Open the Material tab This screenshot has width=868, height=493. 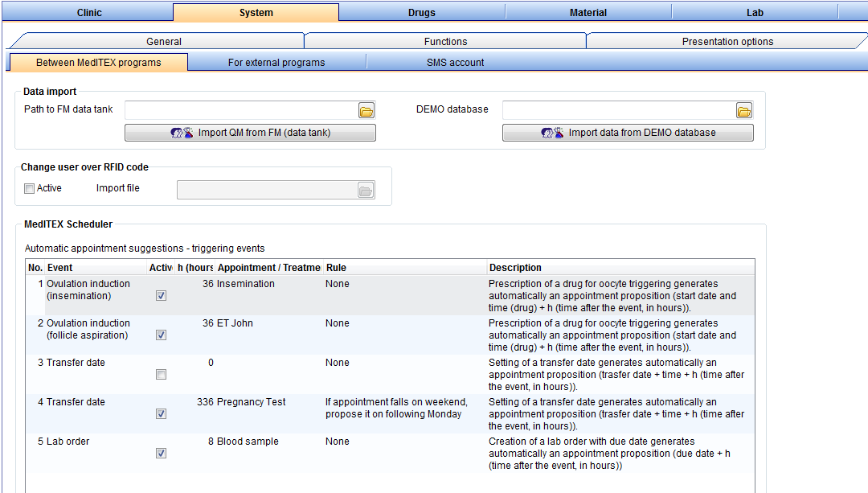coord(588,12)
